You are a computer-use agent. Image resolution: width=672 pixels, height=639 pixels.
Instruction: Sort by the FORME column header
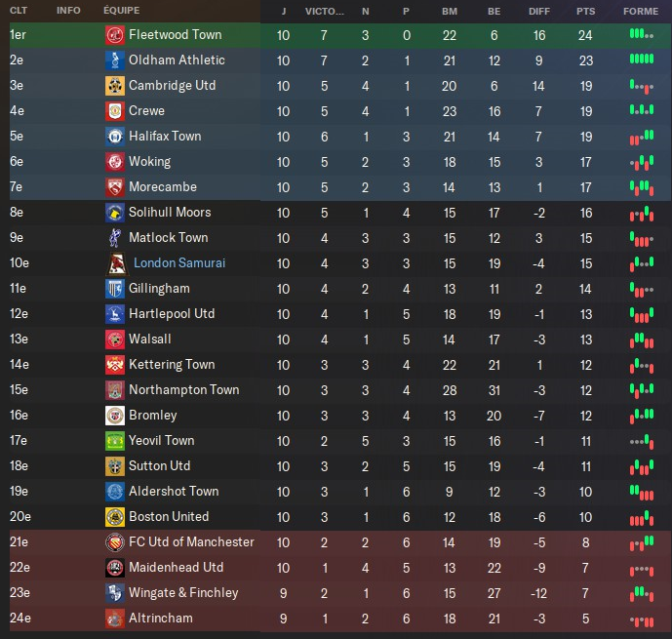[640, 11]
